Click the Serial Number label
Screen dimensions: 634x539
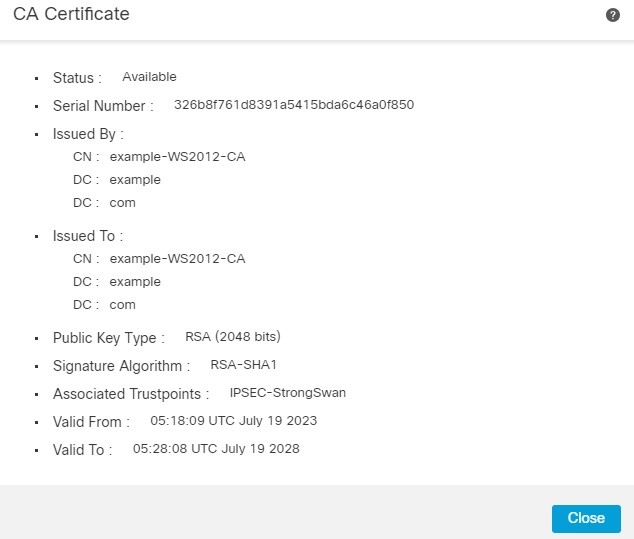[x=103, y=106]
